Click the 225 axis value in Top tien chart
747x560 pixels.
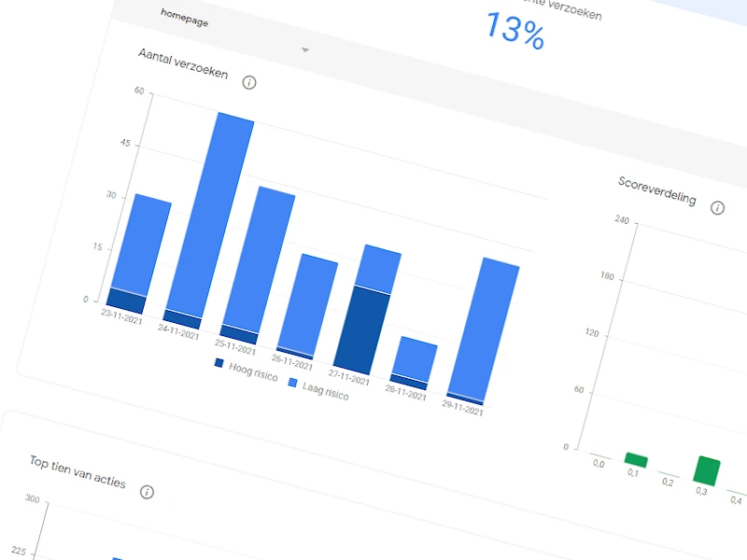coord(18,551)
